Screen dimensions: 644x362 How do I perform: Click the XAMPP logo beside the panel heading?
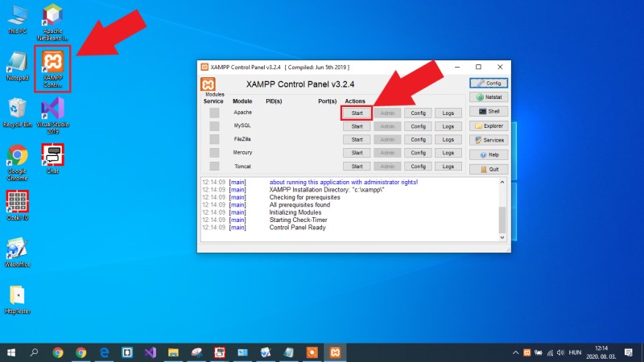208,84
